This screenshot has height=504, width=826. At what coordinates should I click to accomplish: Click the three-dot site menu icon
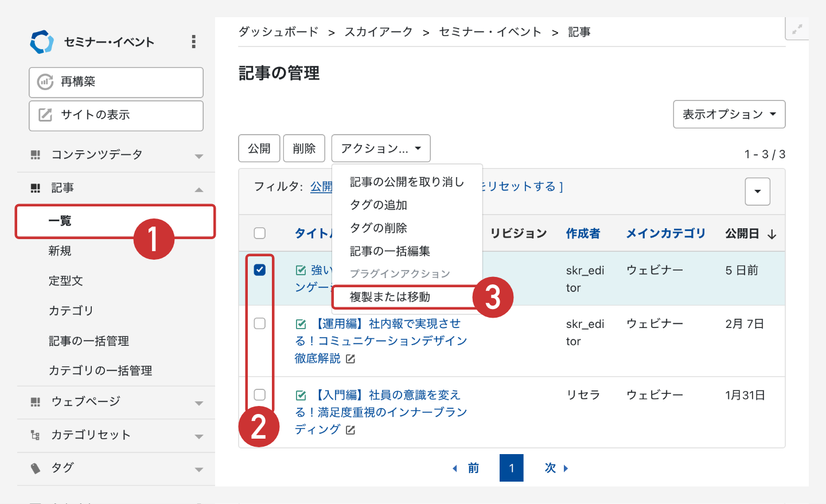point(193,41)
